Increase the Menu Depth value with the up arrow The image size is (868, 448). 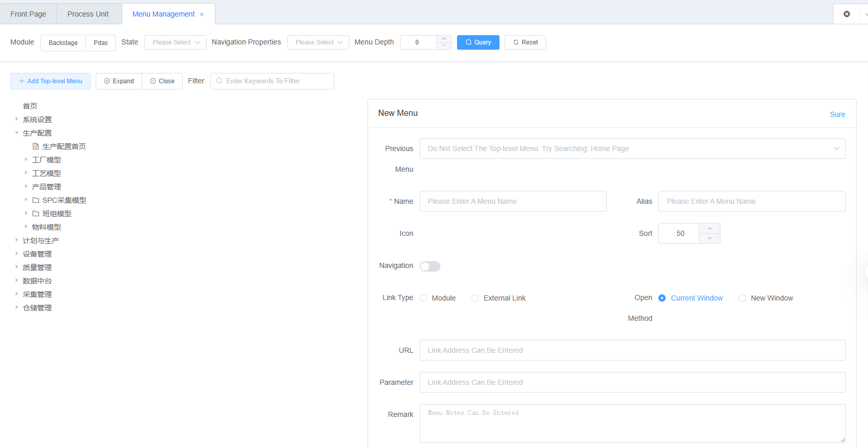click(444, 39)
